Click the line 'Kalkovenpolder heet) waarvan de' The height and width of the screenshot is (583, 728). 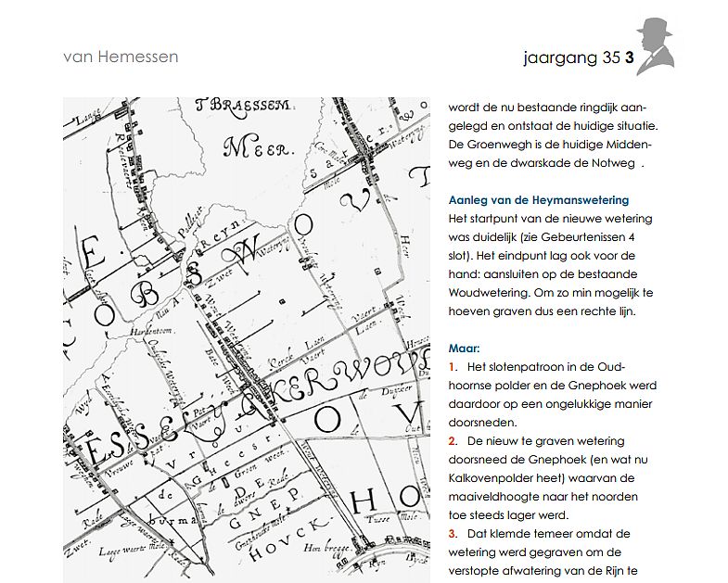(x=542, y=478)
